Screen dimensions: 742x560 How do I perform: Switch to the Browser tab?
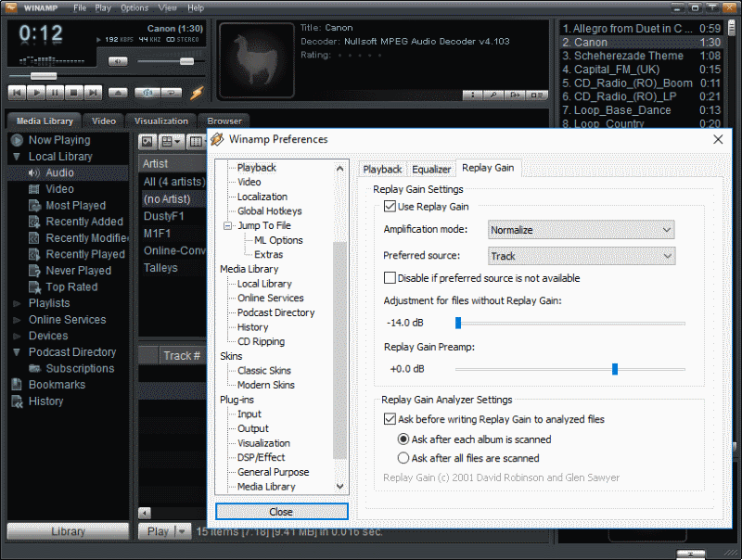pos(224,121)
